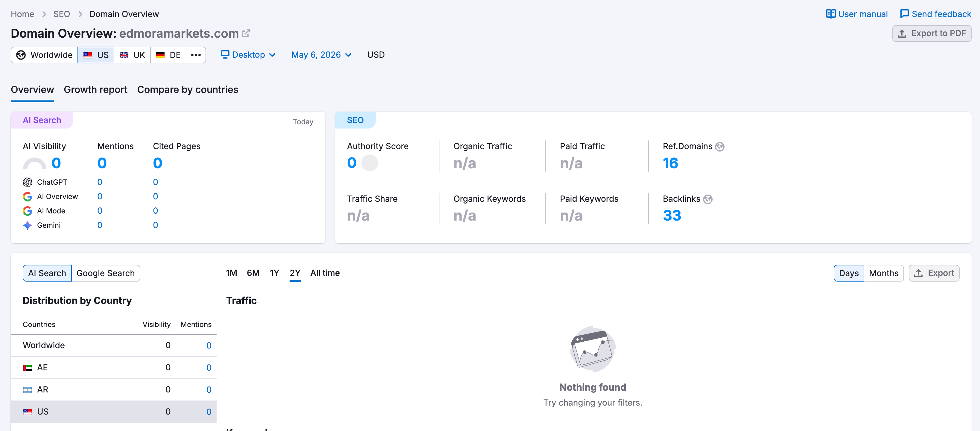Set chart granularity to Days
The width and height of the screenshot is (980, 431).
click(849, 273)
